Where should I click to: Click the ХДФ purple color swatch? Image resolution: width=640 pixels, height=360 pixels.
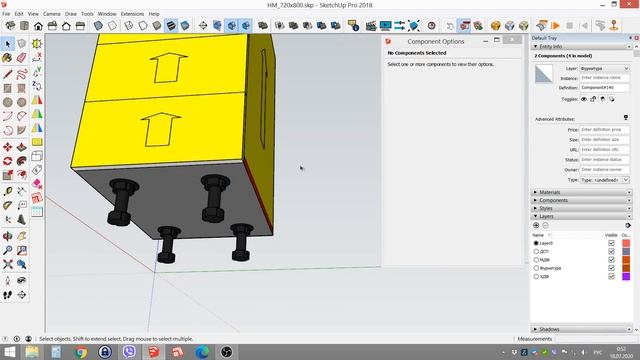[x=626, y=276]
